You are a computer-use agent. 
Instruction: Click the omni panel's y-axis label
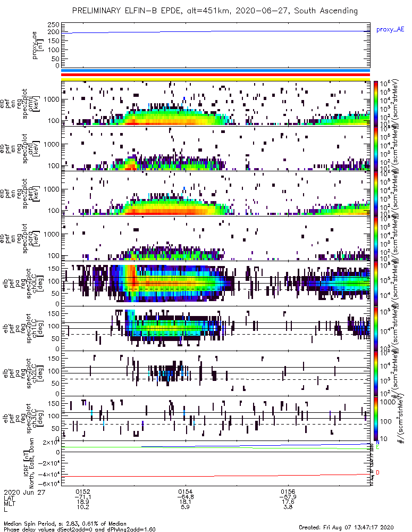20,104
